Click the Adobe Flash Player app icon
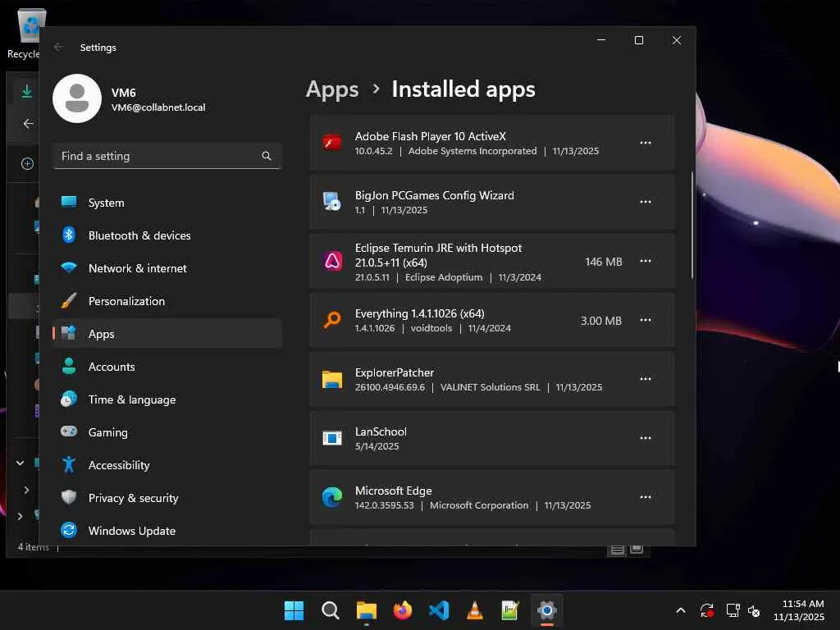840x630 pixels. tap(332, 143)
